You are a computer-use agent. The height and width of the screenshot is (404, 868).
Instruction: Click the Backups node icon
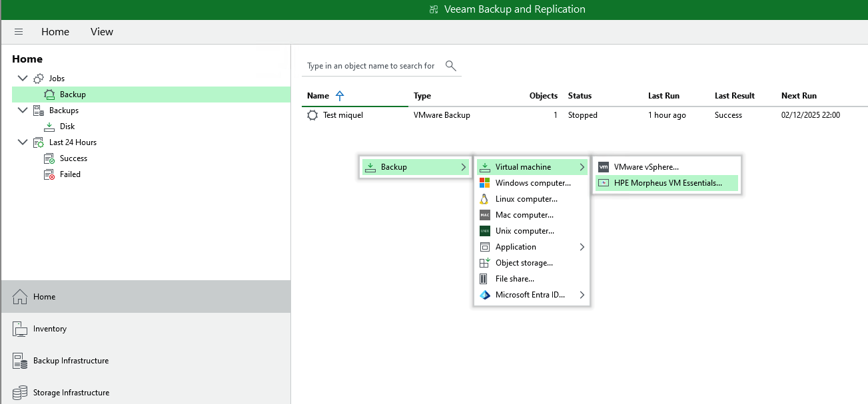tap(39, 110)
